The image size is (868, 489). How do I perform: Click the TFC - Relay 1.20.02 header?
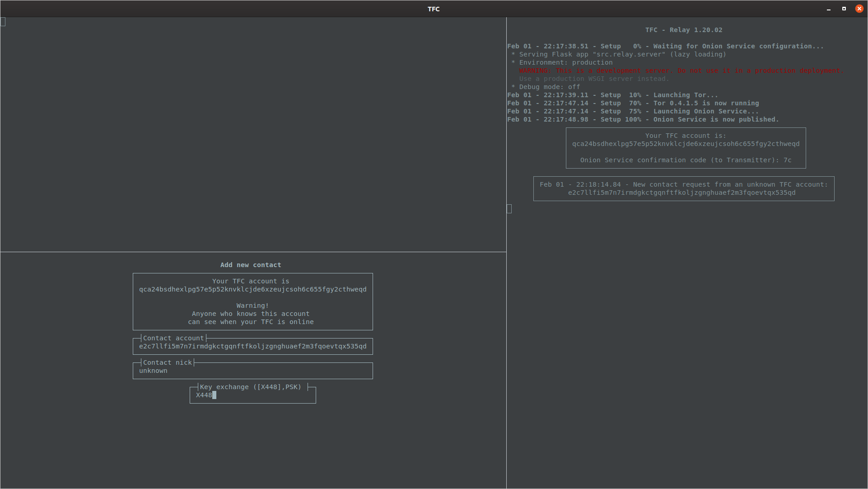point(683,30)
